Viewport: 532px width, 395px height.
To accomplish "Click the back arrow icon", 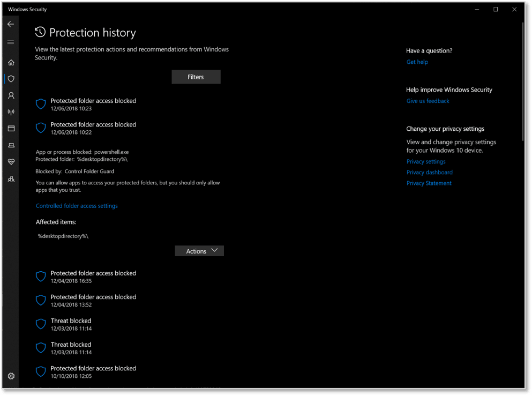I will pos(11,24).
